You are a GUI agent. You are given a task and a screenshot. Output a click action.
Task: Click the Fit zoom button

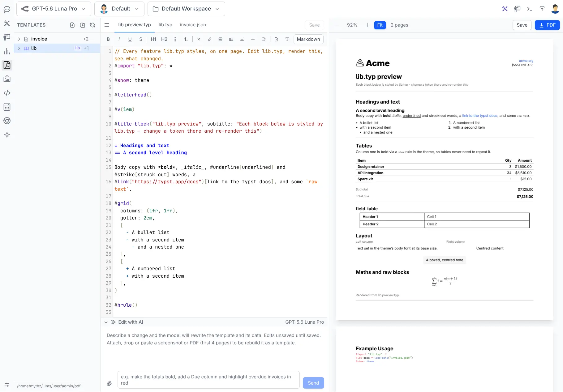coord(380,25)
